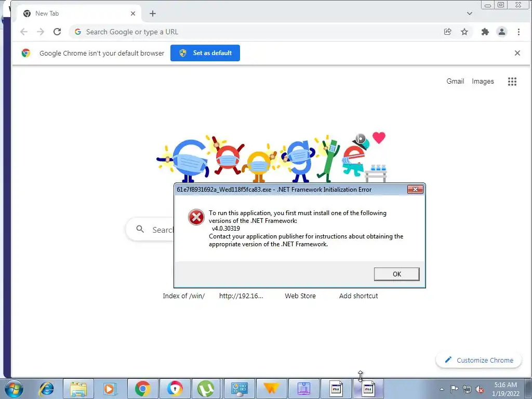This screenshot has width=532, height=399.
Task: Open Gmail link
Action: (x=455, y=82)
